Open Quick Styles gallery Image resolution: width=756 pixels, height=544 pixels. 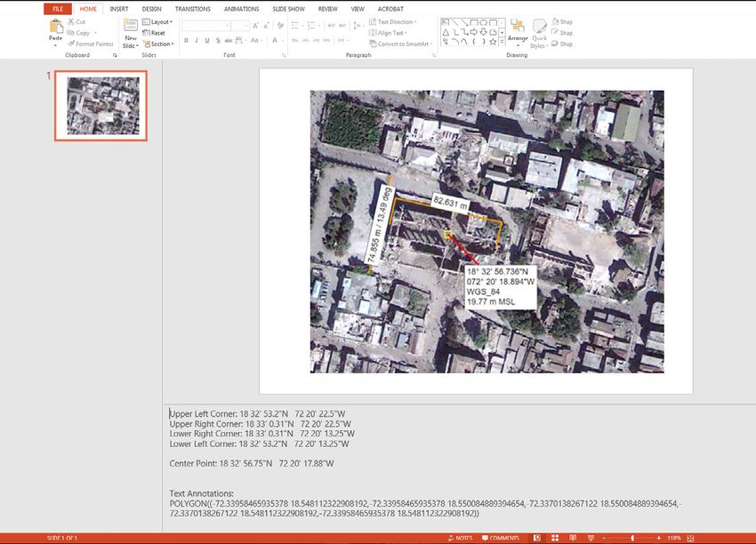coord(539,34)
